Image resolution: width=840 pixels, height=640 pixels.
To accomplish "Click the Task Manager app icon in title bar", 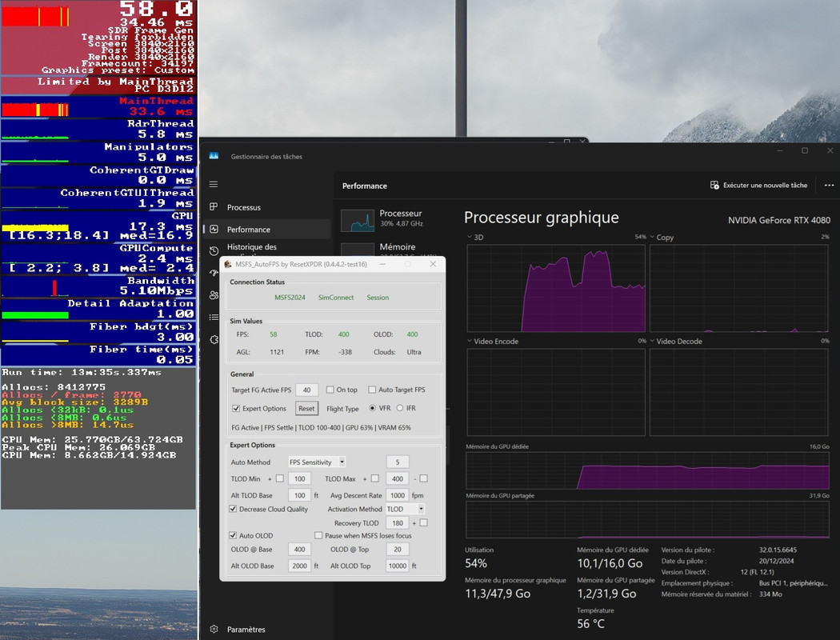I will pos(214,156).
